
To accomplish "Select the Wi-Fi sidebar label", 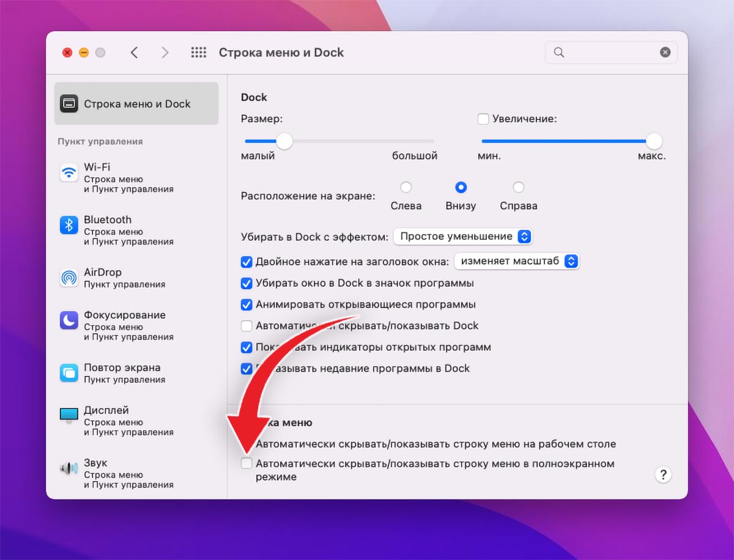I will coord(97,167).
